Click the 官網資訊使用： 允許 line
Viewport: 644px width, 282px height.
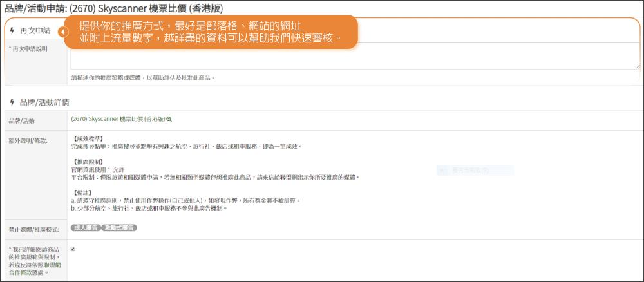click(98, 169)
